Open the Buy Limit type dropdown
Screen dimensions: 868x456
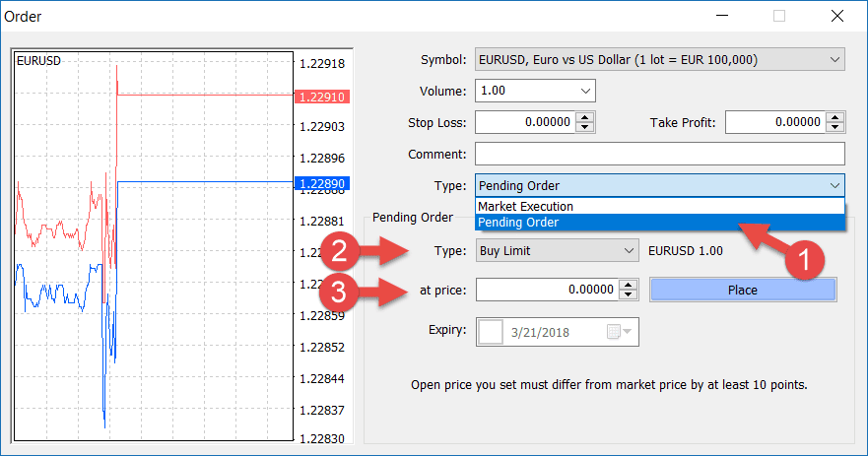tap(558, 251)
